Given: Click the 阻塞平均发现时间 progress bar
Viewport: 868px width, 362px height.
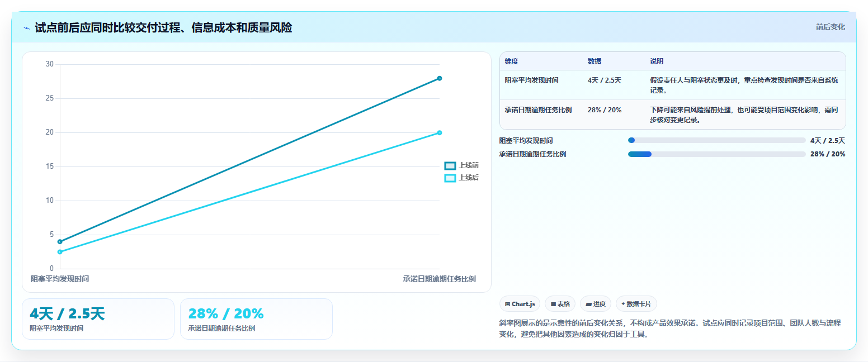Looking at the screenshot, I should (717, 141).
